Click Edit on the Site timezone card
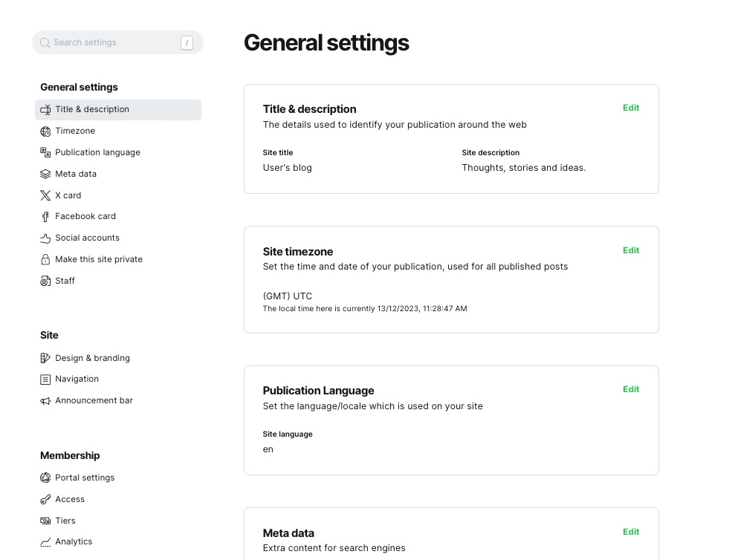Screen dimensions: 732x560 [630, 250]
